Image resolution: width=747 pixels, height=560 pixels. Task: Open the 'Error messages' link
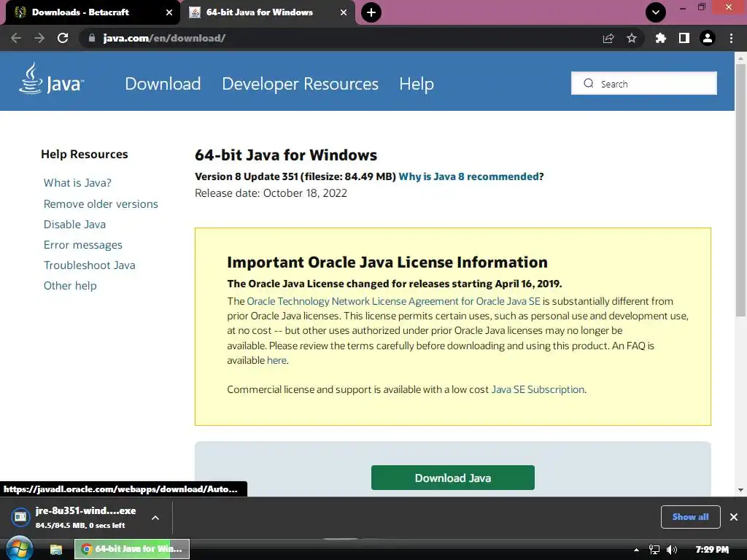(83, 245)
